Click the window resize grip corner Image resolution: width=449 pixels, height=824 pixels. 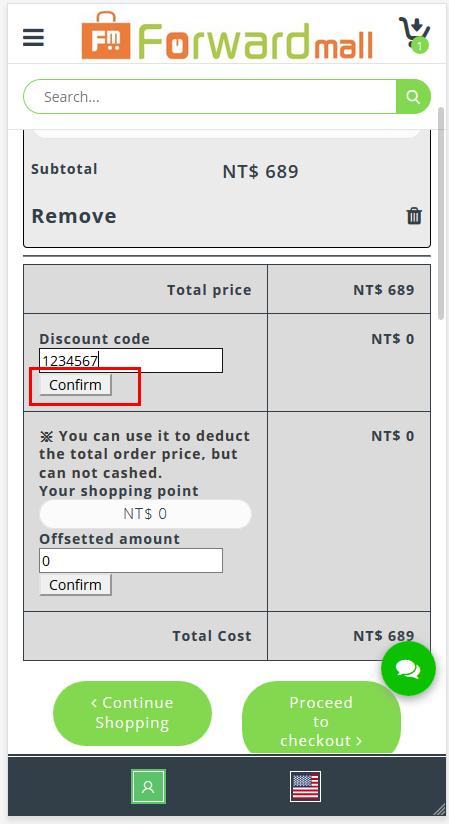(x=438, y=808)
